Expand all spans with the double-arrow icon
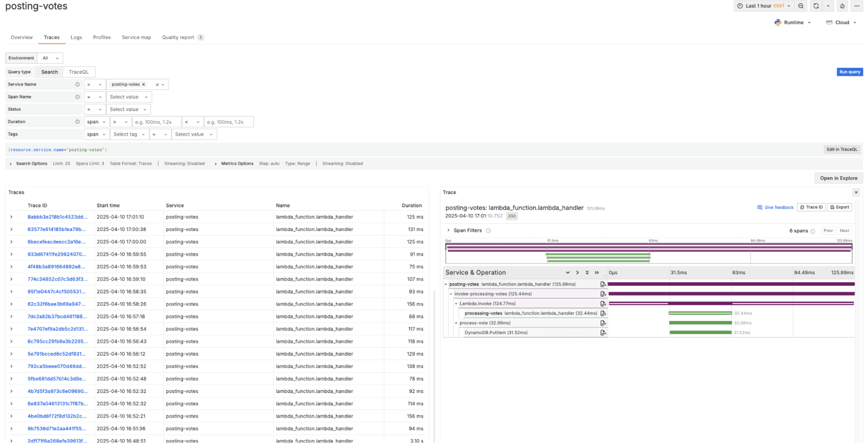This screenshot has width=868, height=443. [x=597, y=272]
